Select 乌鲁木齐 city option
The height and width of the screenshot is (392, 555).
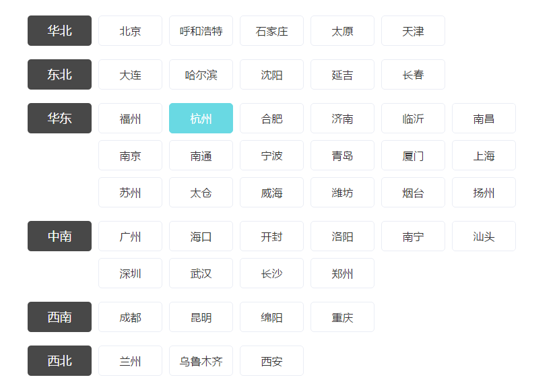point(201,361)
